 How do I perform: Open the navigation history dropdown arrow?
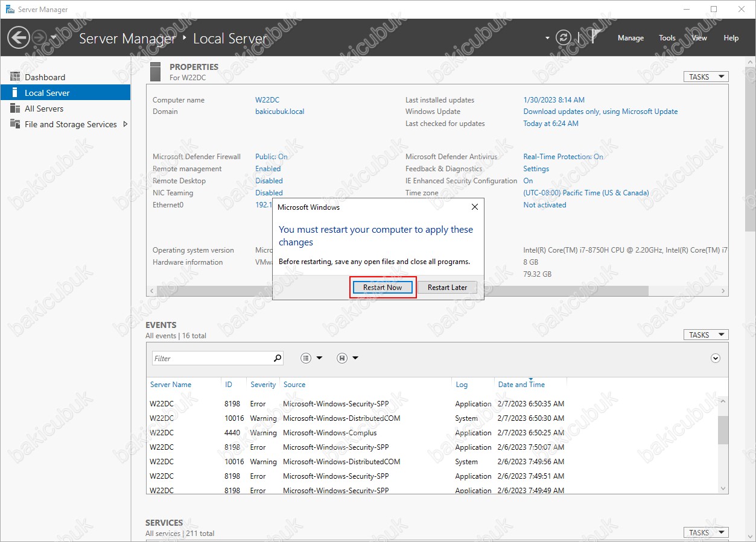[54, 37]
